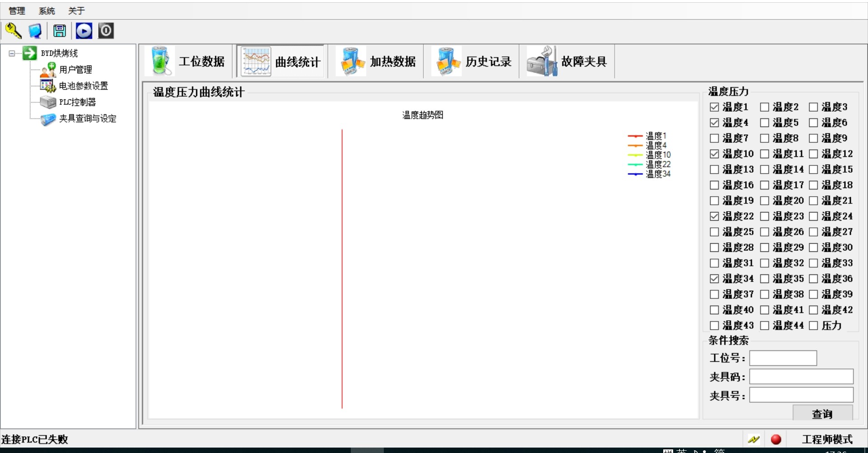
Task: Uncheck the 温度22 checkbox
Action: pyautogui.click(x=714, y=216)
